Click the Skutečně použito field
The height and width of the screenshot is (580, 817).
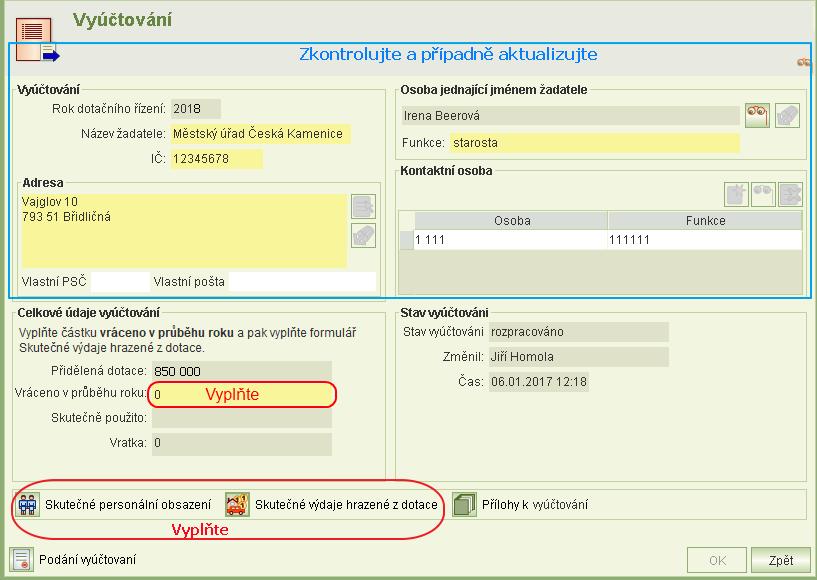pos(242,418)
